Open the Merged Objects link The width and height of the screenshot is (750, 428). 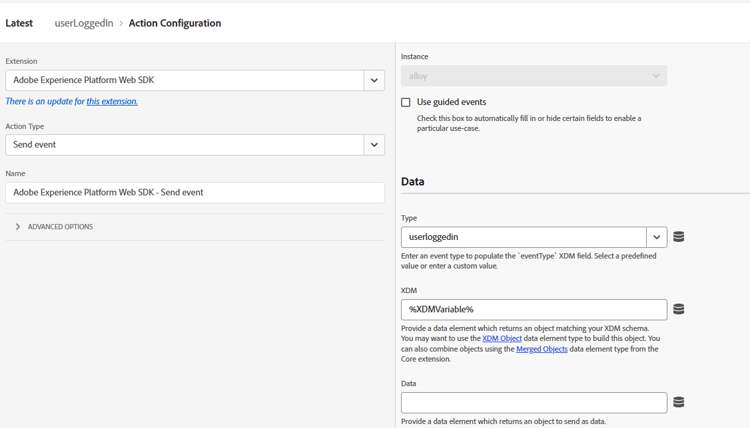pyautogui.click(x=541, y=349)
